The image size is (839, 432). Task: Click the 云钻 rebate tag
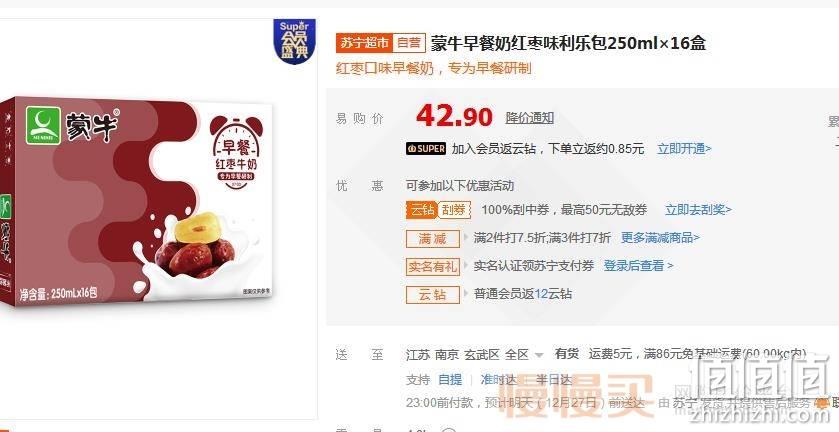(433, 294)
